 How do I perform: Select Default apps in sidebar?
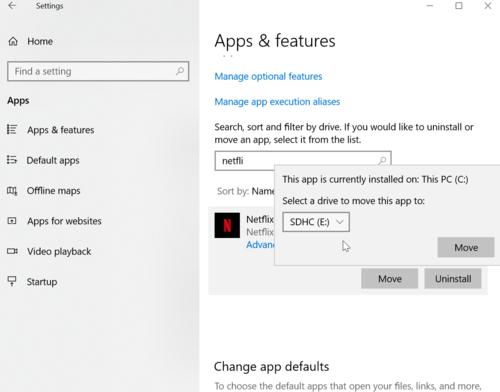coord(53,160)
